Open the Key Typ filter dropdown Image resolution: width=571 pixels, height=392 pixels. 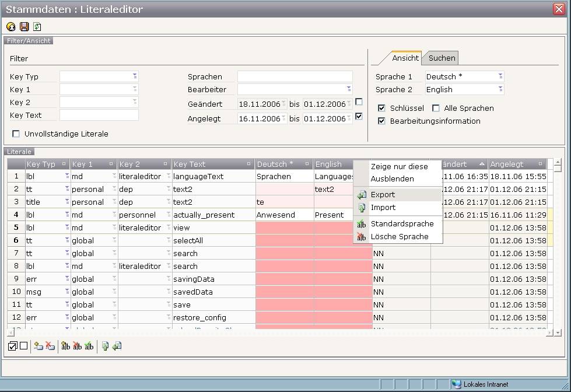pos(135,76)
